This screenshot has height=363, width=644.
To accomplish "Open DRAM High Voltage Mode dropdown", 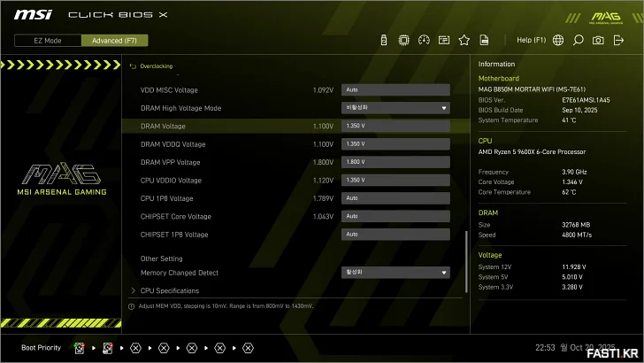I will pyautogui.click(x=395, y=108).
